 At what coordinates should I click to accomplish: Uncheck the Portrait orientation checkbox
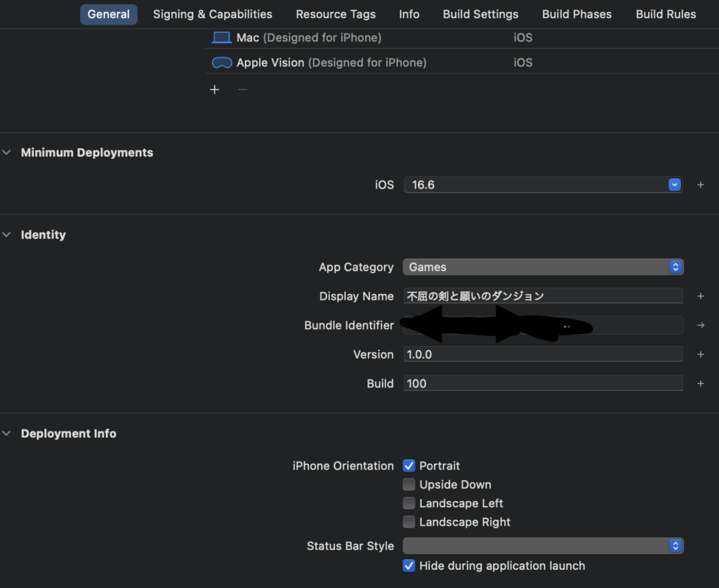tap(409, 466)
